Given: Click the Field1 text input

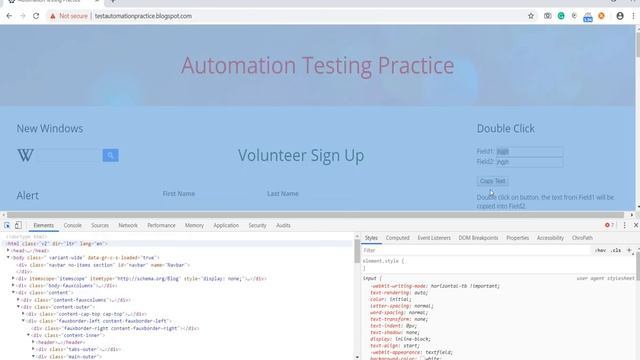Looking at the screenshot, I should tap(529, 151).
